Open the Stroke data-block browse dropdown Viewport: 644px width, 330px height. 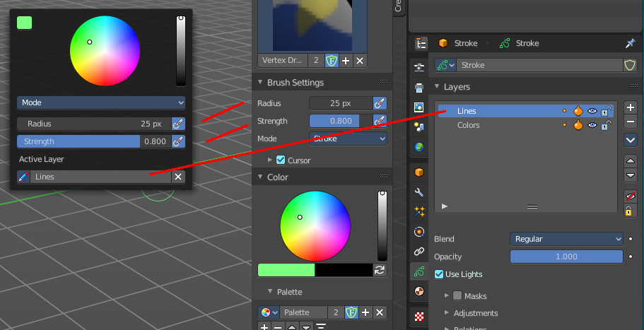click(x=445, y=65)
